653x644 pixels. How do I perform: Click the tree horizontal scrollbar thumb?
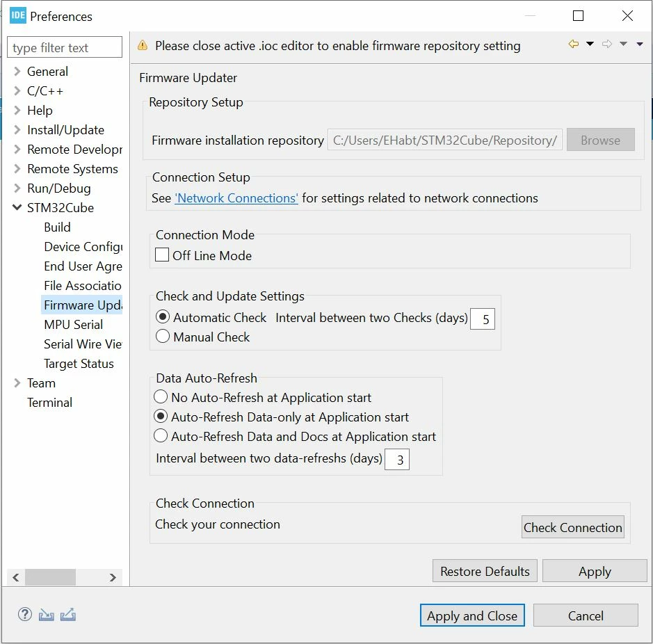point(50,577)
